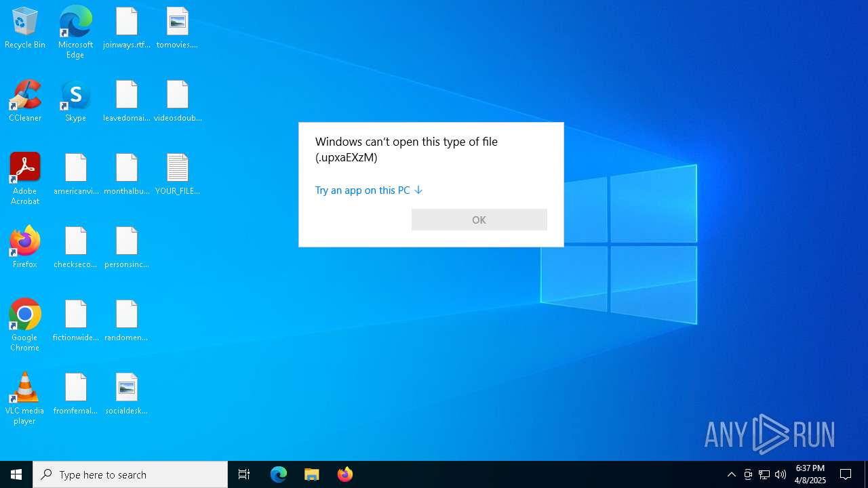
Task: Show hidden system tray icons
Action: coord(731,474)
